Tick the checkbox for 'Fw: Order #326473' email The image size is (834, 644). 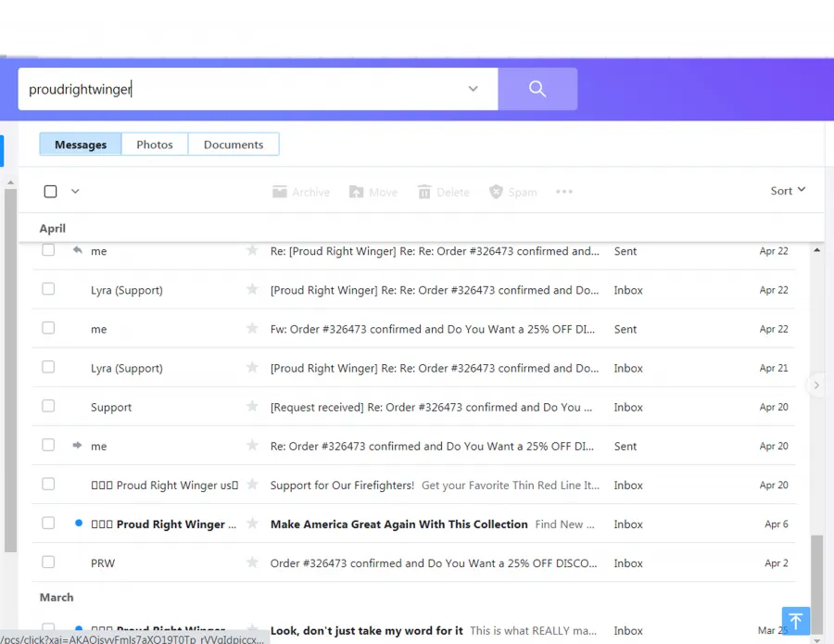coord(48,328)
